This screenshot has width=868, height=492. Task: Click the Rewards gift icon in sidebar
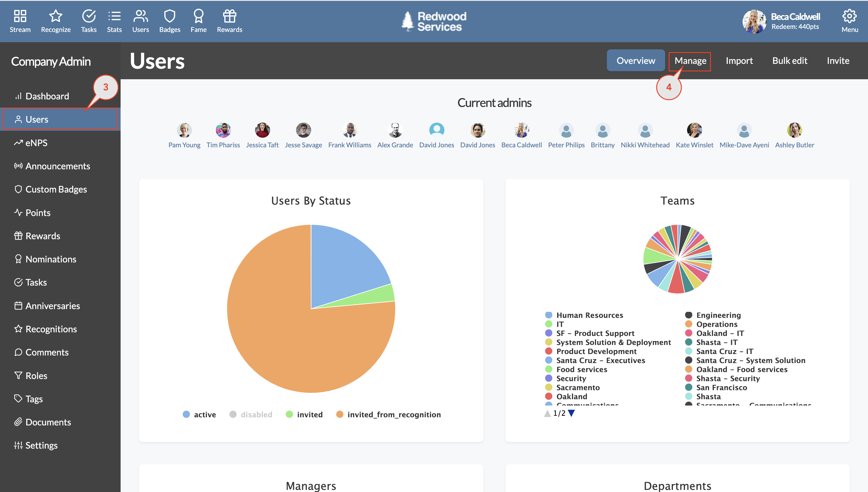click(18, 236)
